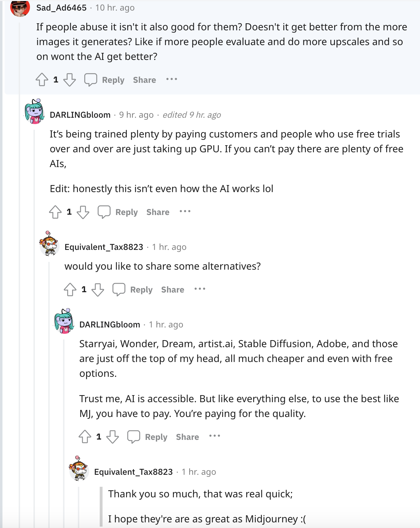
Task: Click comment bubble icon under Sad_Ad6465's comment
Action: (x=91, y=80)
